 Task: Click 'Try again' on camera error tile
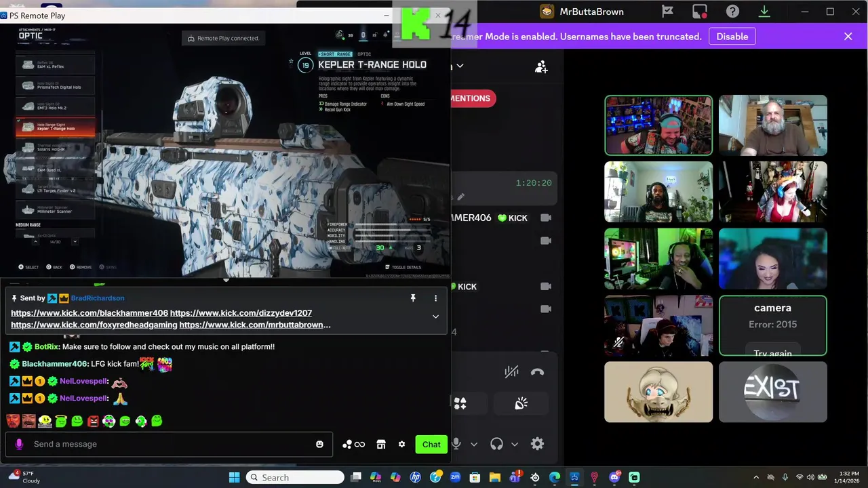click(x=772, y=353)
